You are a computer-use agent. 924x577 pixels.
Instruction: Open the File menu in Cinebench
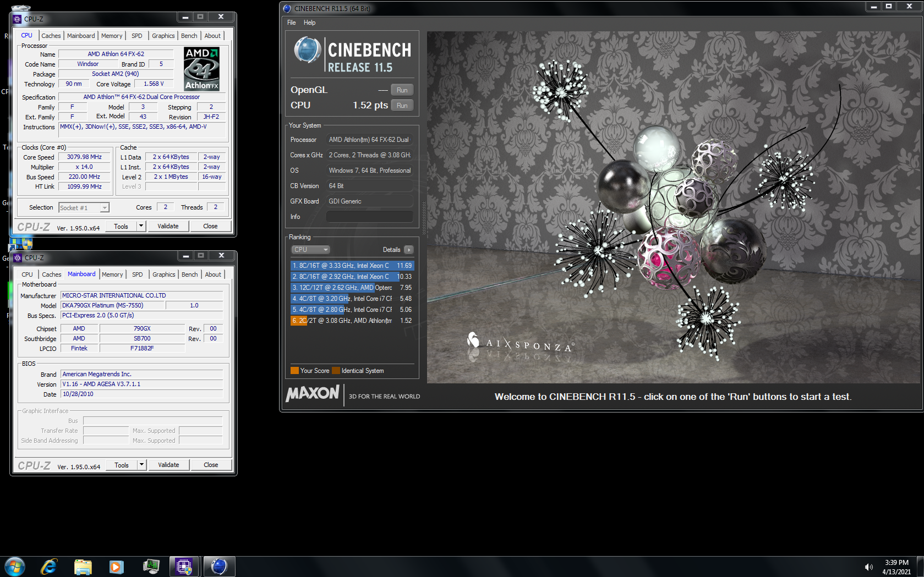tap(292, 23)
